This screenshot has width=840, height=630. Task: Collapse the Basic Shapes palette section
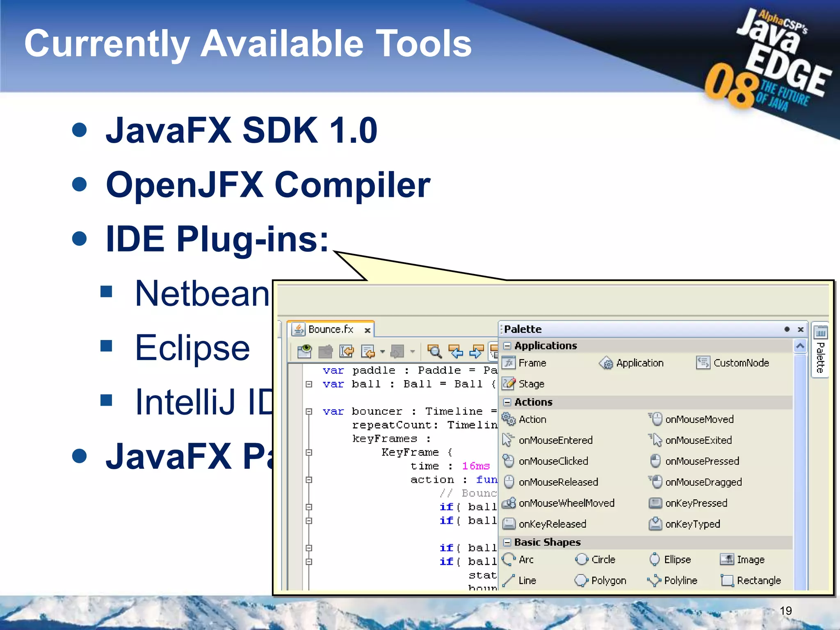(507, 542)
